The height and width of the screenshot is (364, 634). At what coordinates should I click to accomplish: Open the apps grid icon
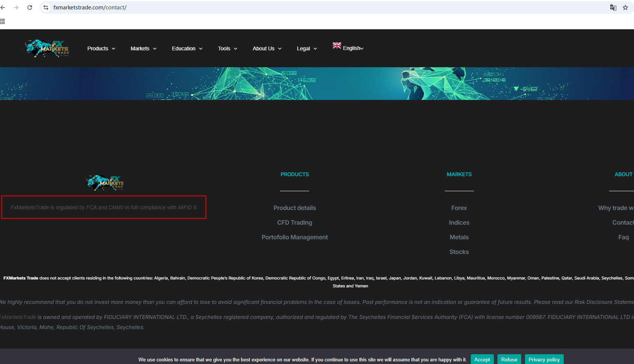(2, 21)
